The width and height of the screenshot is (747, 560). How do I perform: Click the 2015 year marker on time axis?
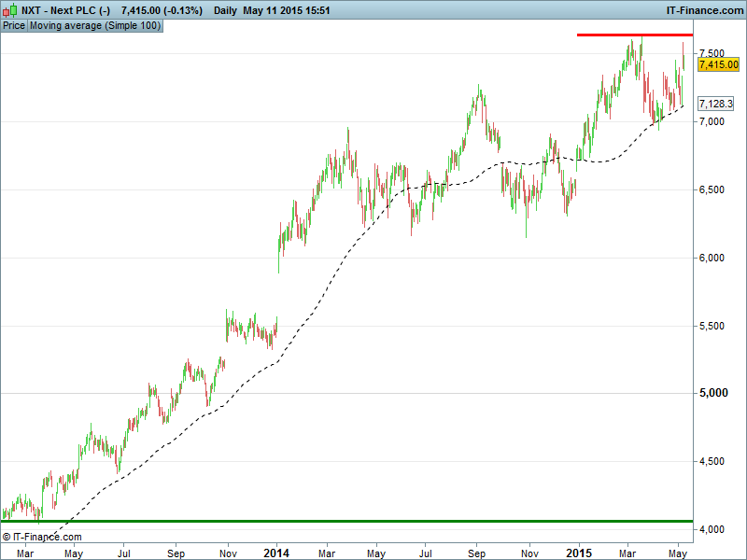[x=579, y=553]
